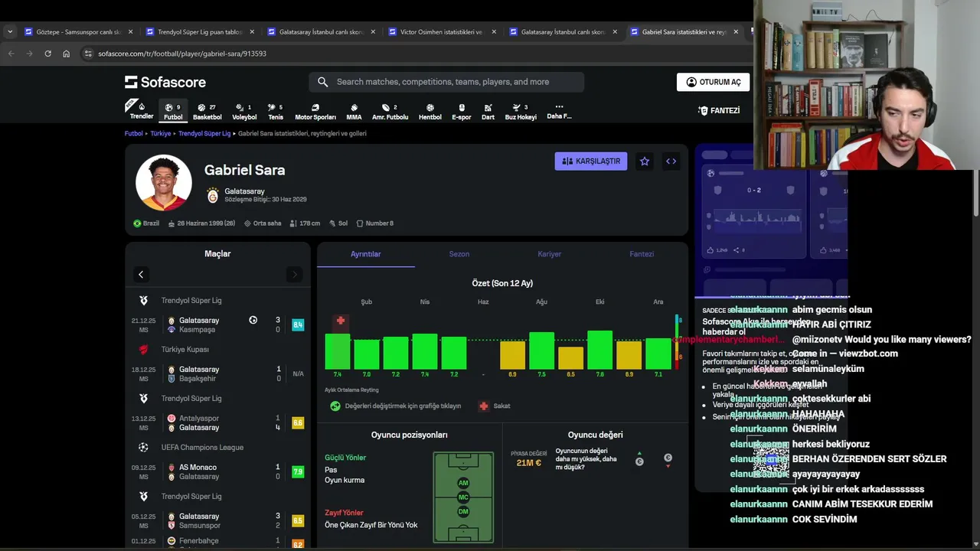980x551 pixels.
Task: Click the Sakat injury legend icon
Action: pos(484,406)
